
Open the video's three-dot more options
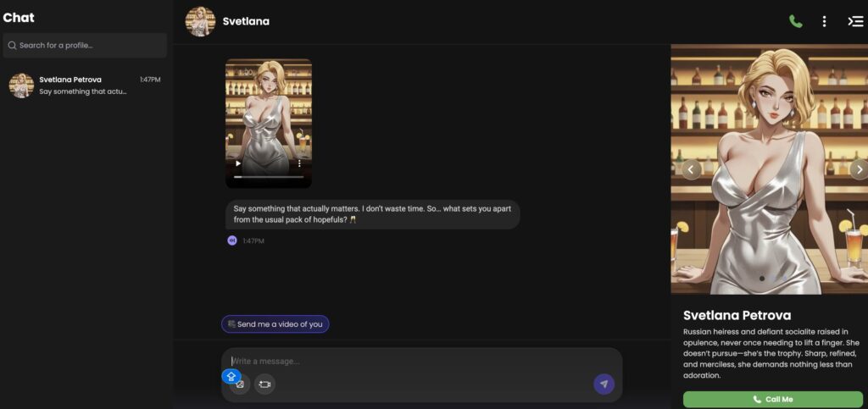pyautogui.click(x=300, y=163)
